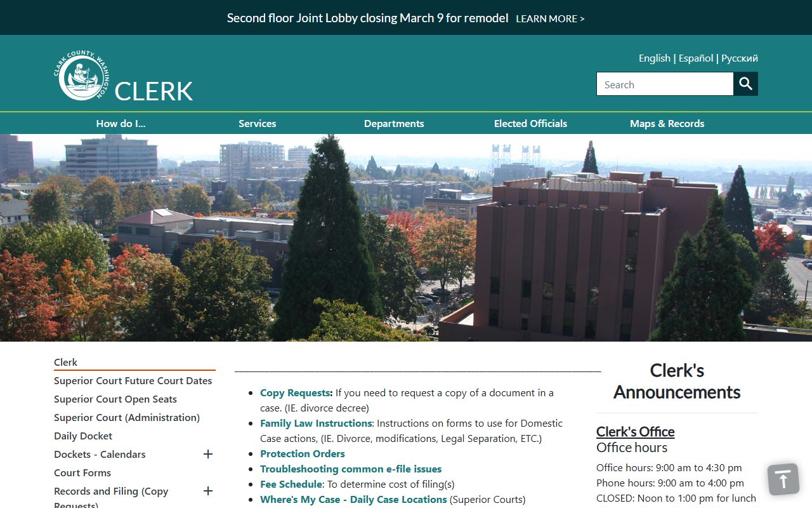The image size is (812, 508).
Task: Open Maps & Records menu
Action: pyautogui.click(x=667, y=123)
